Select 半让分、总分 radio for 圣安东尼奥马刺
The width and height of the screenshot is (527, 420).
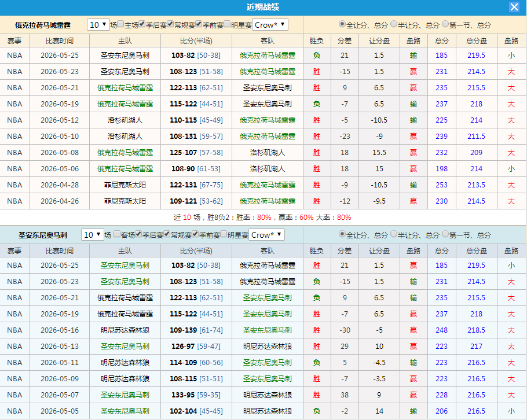pos(394,234)
